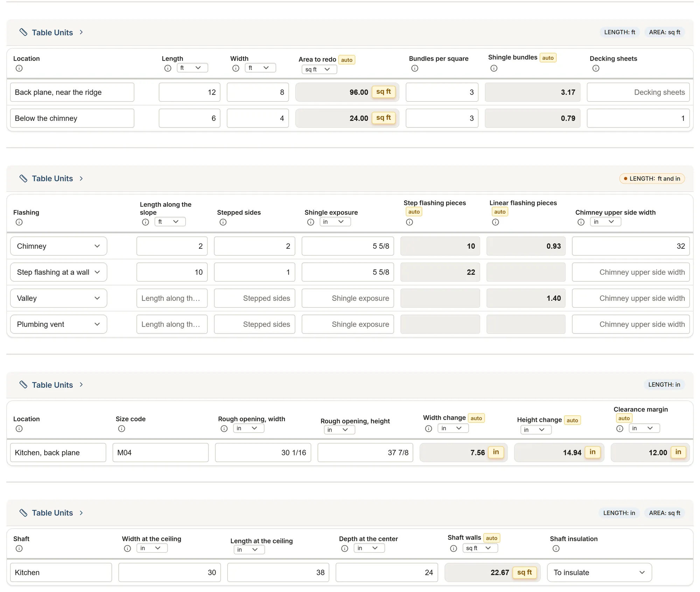Click info icon next to Rough opening width

point(224,428)
